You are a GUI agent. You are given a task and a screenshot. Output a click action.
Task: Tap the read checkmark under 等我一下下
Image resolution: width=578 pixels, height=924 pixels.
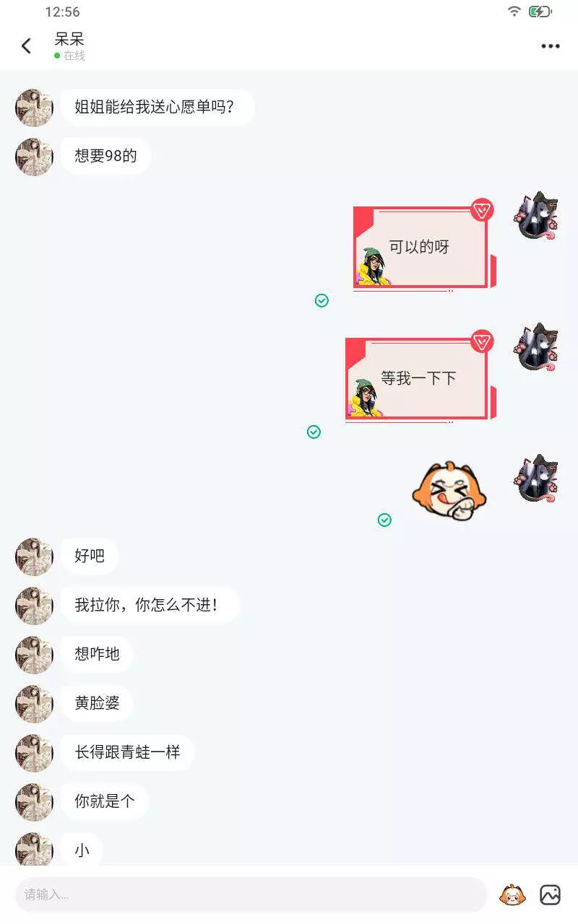[x=314, y=432]
